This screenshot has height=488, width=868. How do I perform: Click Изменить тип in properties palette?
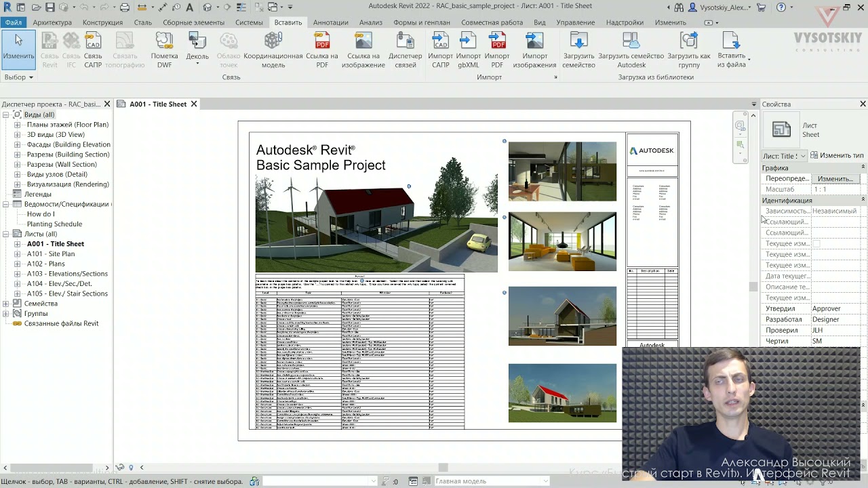tap(837, 155)
